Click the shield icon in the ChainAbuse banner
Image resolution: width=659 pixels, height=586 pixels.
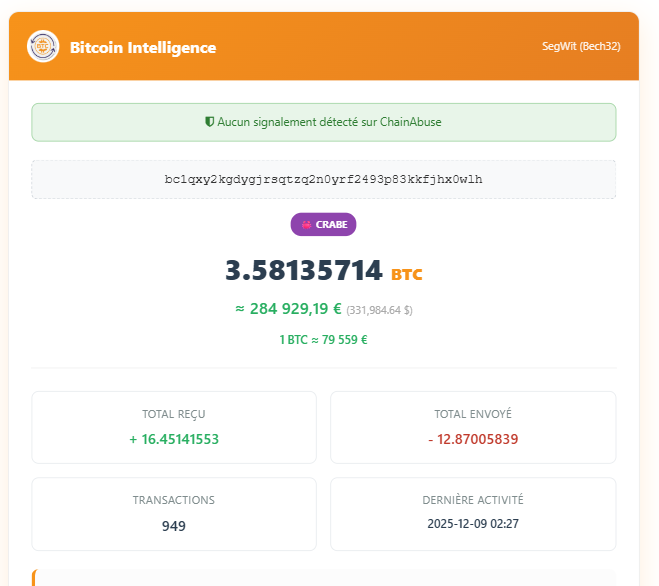tap(210, 122)
